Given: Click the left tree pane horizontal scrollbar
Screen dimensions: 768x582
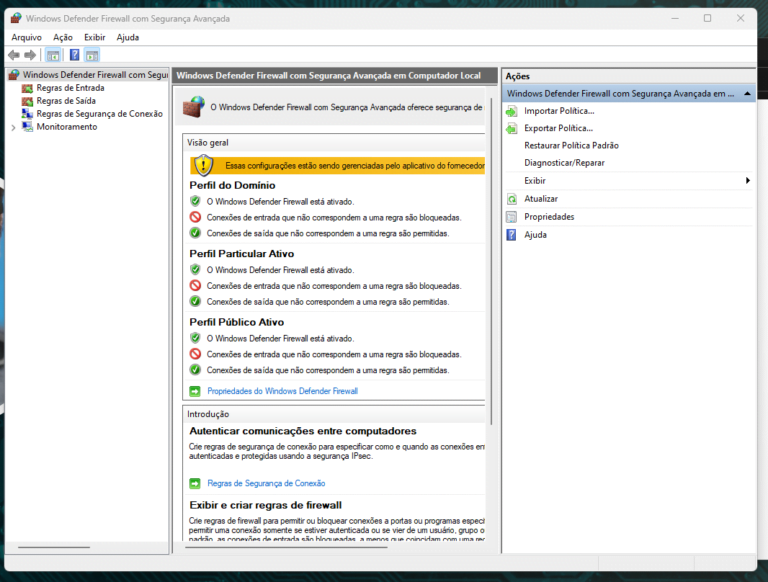Looking at the screenshot, I should point(54,547).
